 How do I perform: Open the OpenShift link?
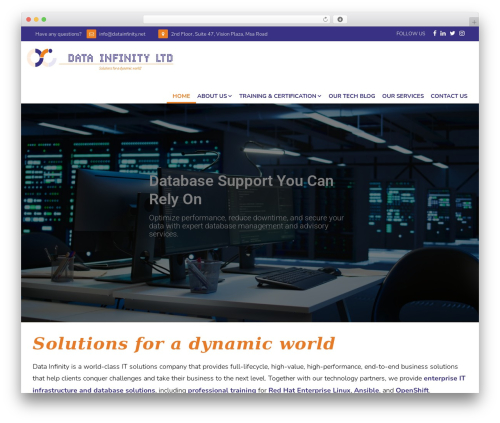pos(412,390)
